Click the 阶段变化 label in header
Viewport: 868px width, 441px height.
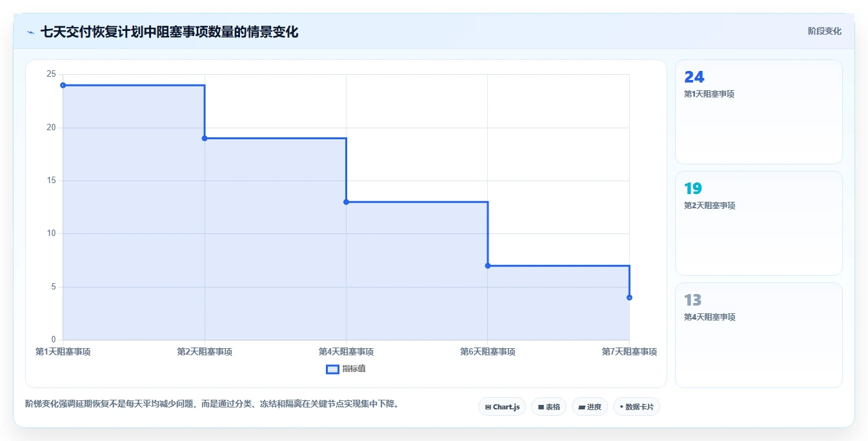824,31
